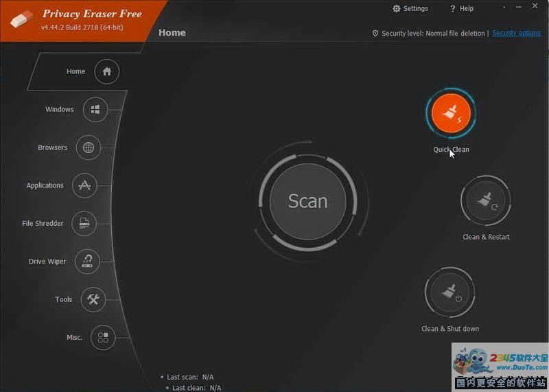Click the Privacy Eraser Free title
Viewport: 549px width, 392px height.
coord(92,14)
